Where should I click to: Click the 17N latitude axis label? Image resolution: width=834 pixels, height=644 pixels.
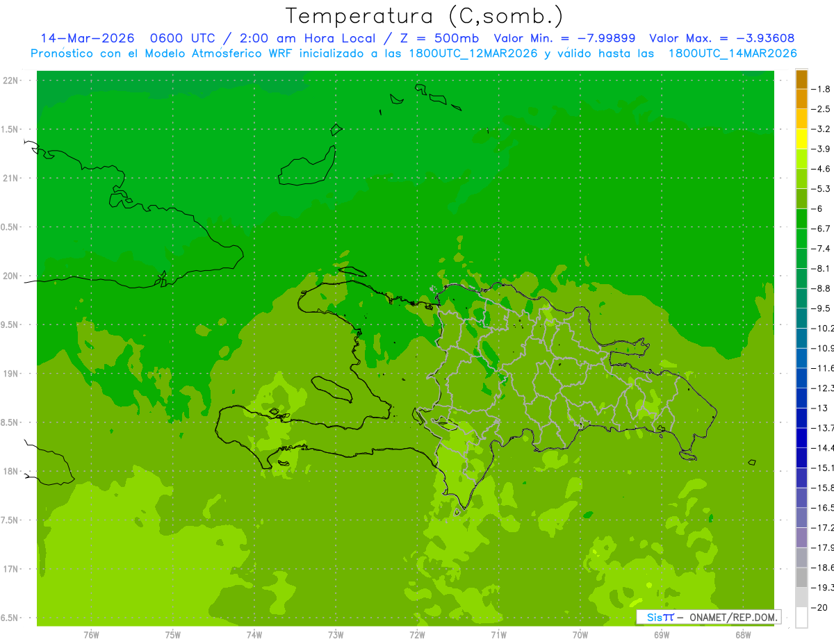[x=12, y=569]
